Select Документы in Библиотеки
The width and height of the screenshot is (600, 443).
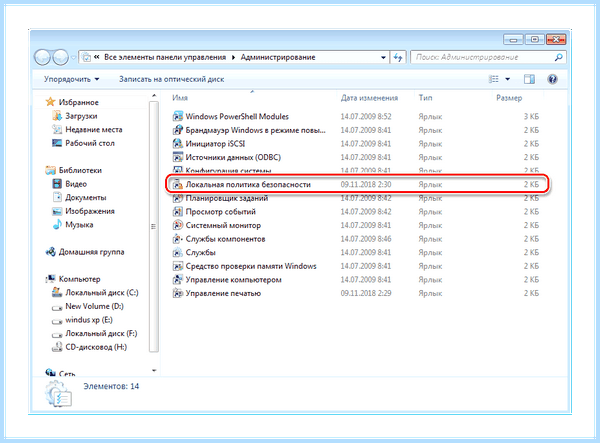point(86,197)
